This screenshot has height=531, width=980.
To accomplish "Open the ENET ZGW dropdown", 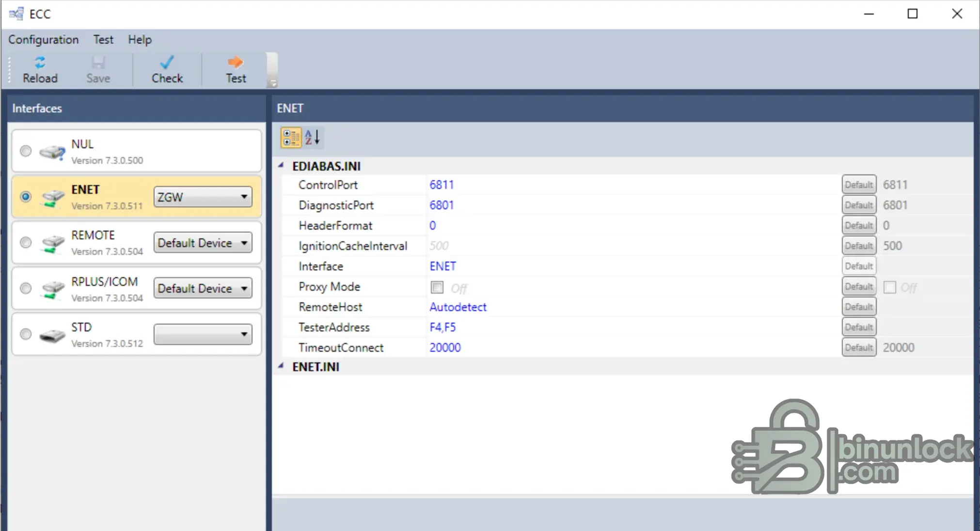I will (x=203, y=197).
